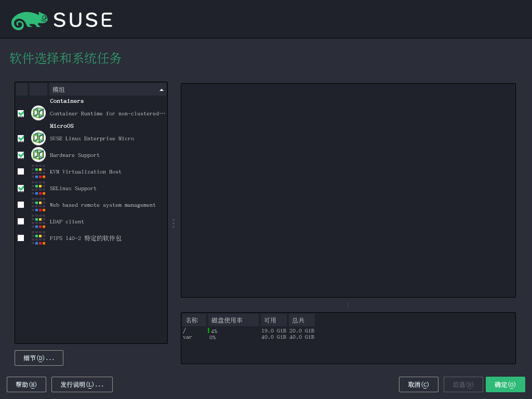Click the 可用 column header

coord(273,320)
